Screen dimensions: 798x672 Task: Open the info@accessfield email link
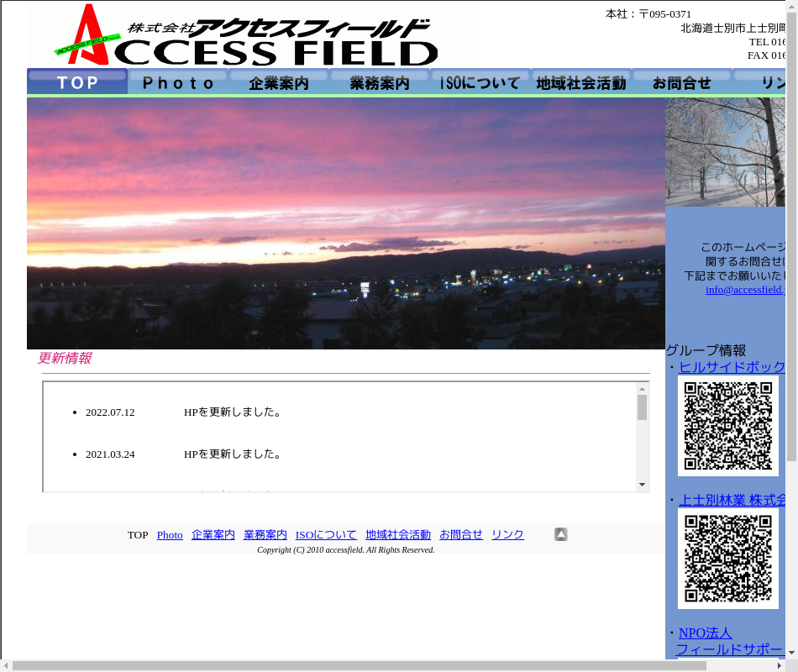click(744, 290)
